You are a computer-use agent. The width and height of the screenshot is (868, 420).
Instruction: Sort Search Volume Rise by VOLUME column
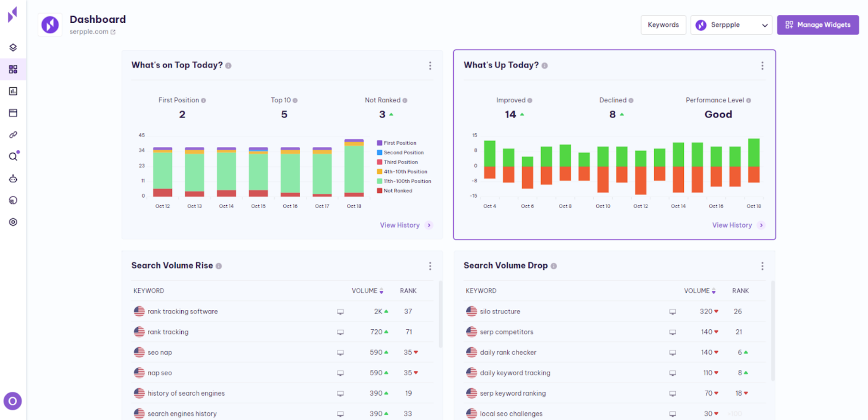tap(367, 291)
